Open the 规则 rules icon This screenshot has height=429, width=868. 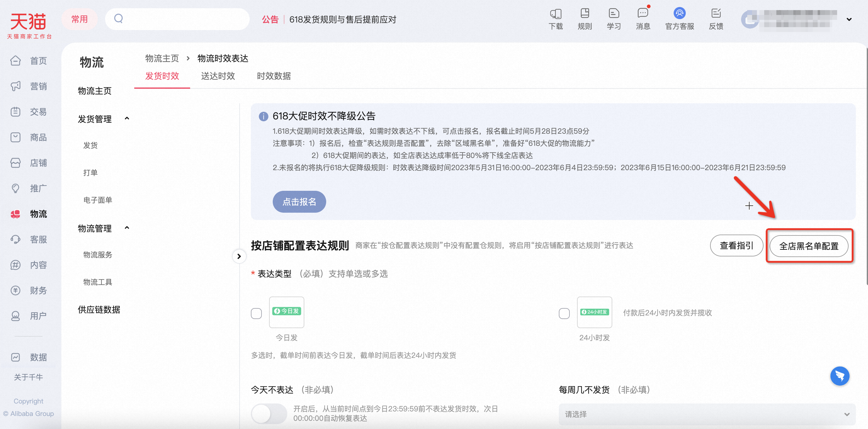click(585, 19)
